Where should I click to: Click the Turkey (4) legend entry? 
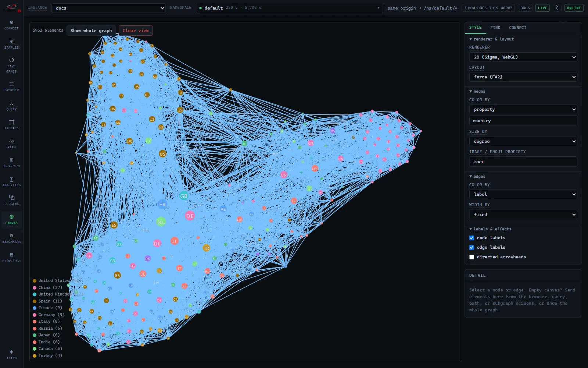pyautogui.click(x=47, y=355)
